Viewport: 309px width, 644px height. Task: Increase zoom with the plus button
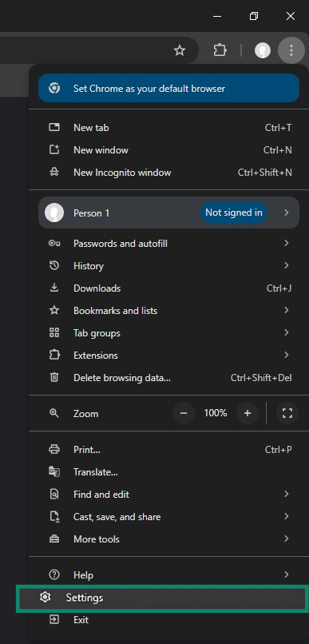click(x=248, y=413)
